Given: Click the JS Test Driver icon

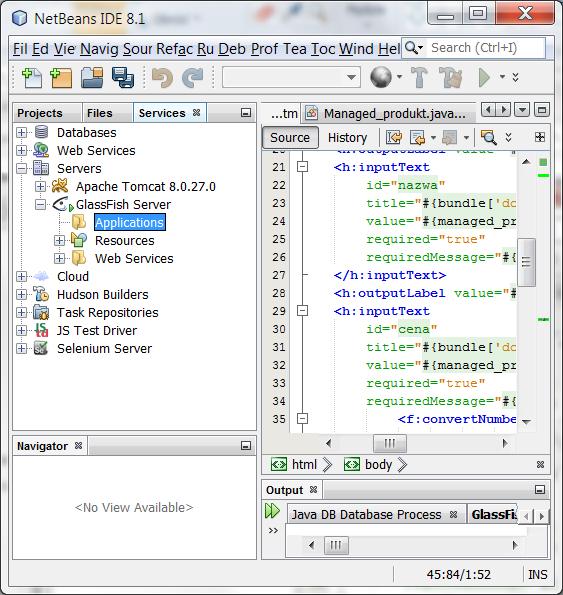Looking at the screenshot, I should coord(41,330).
